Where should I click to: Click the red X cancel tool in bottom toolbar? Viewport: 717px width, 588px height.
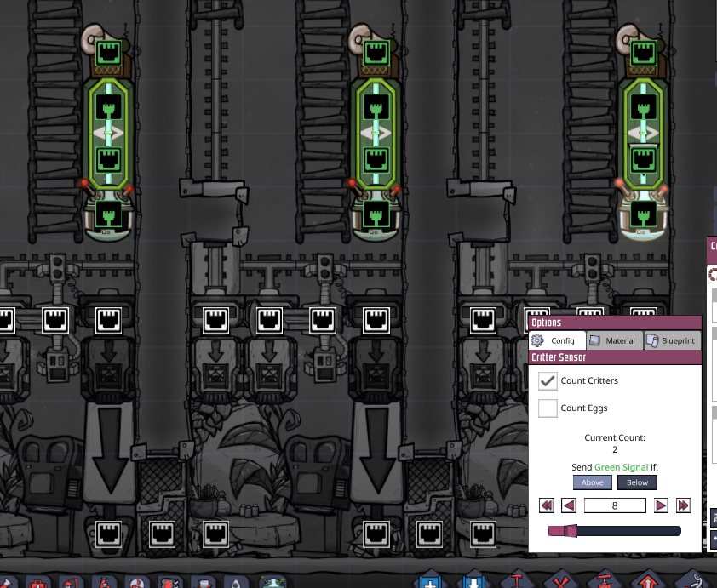pyautogui.click(x=560, y=580)
